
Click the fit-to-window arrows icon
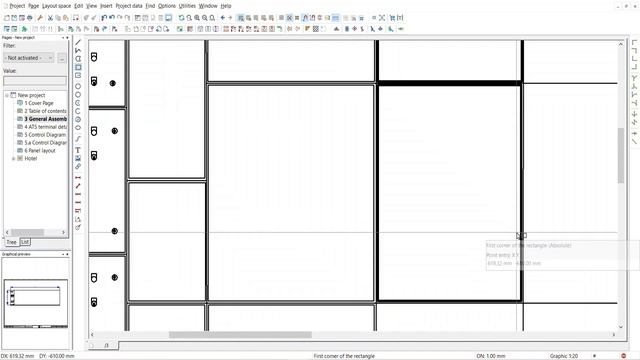(382, 18)
